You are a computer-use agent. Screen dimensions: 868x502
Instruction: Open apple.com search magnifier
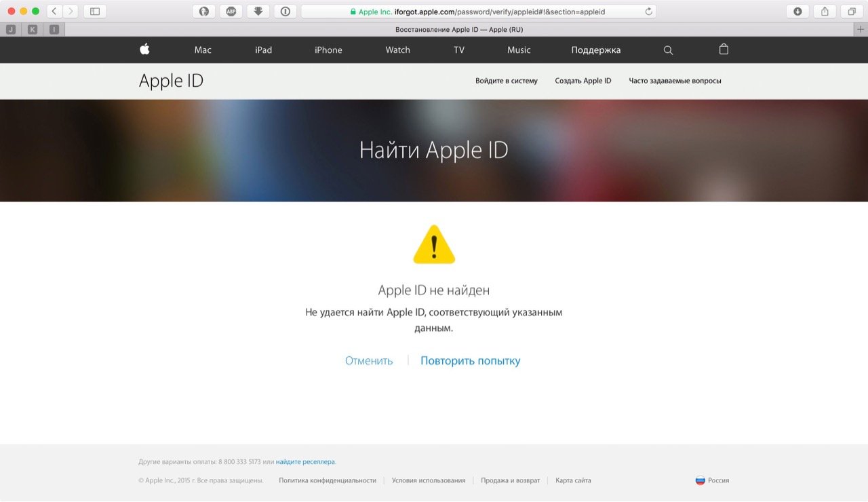click(x=668, y=50)
